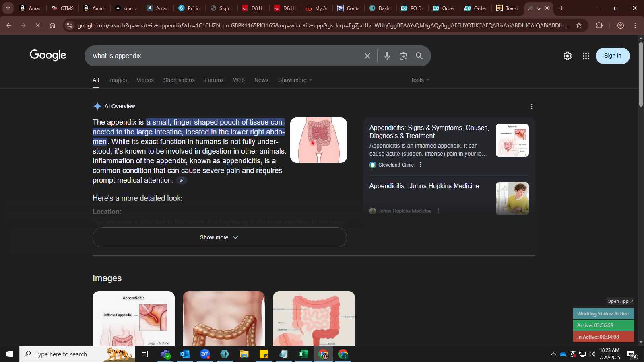Open Johns Hopkins Medicine result options menu

pyautogui.click(x=438, y=211)
